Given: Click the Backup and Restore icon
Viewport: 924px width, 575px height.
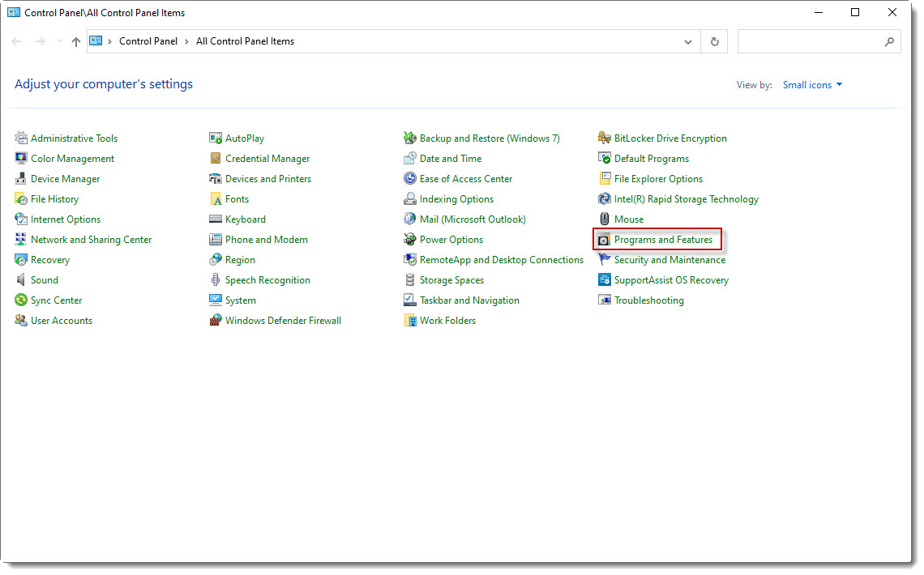Looking at the screenshot, I should click(410, 138).
